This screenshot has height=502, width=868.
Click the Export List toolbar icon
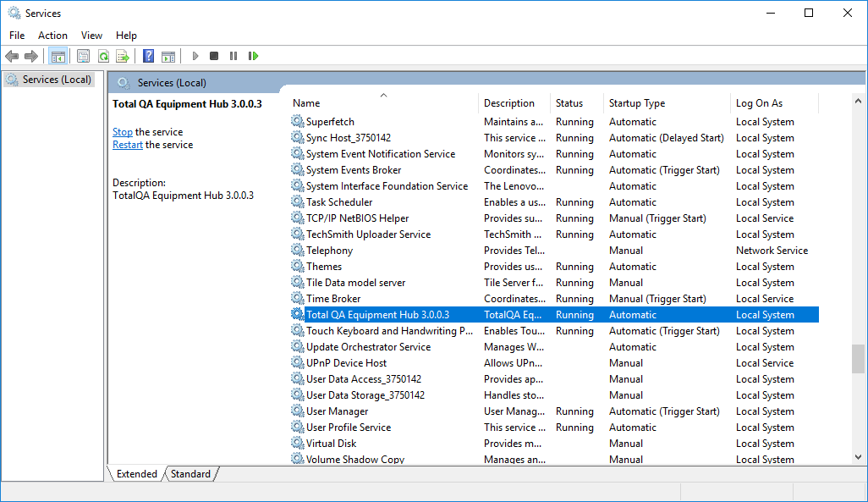click(123, 56)
